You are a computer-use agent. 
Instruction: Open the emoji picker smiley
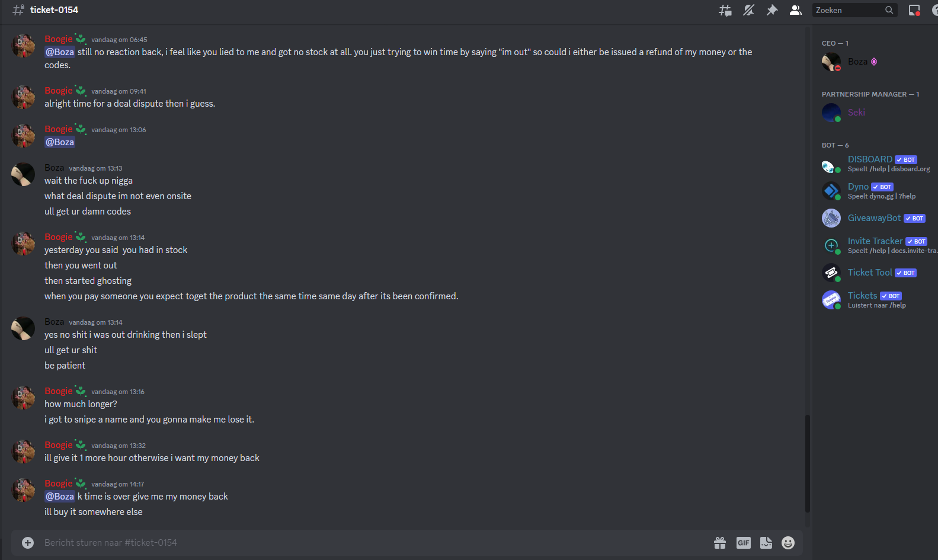click(x=788, y=543)
